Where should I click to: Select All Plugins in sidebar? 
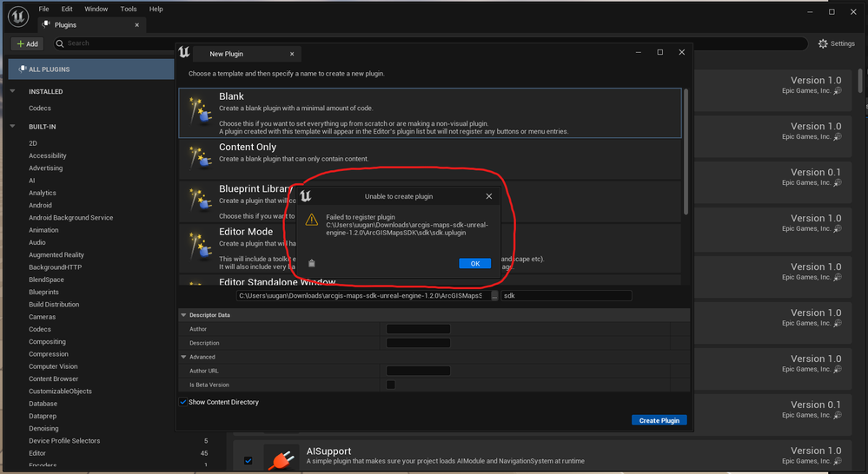coord(91,69)
